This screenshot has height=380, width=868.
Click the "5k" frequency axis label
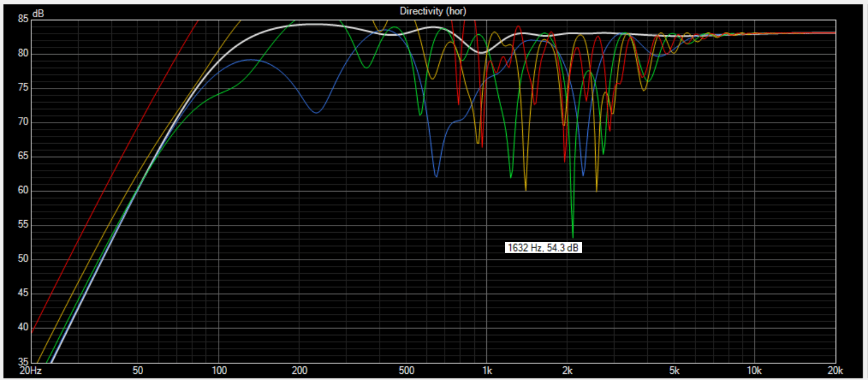coord(674,370)
